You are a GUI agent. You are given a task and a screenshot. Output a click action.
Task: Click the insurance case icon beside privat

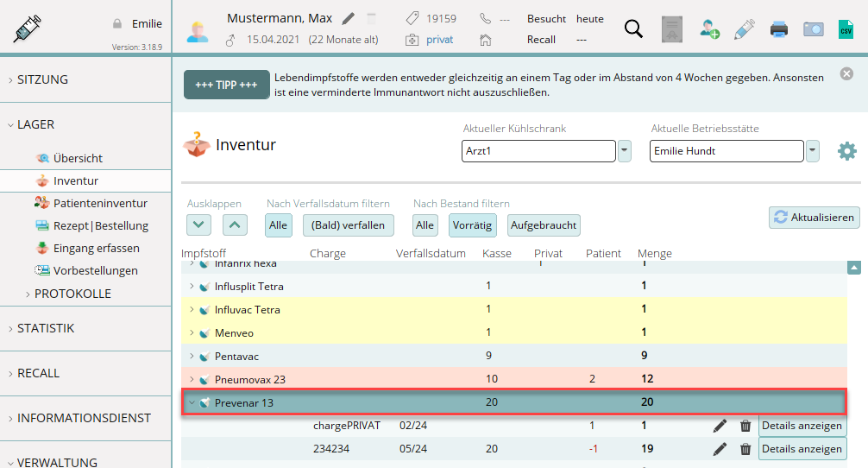pyautogui.click(x=412, y=40)
